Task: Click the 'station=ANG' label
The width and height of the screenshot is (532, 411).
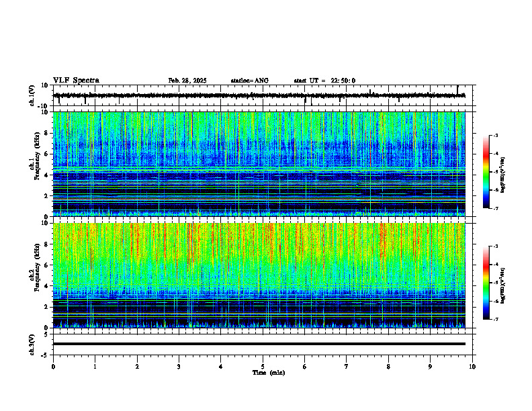Action: [250, 81]
